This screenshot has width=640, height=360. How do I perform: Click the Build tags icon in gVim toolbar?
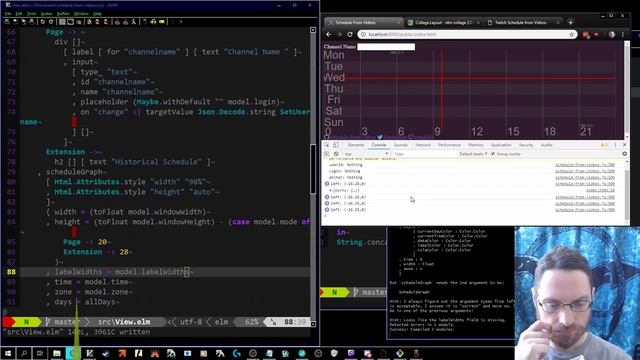tap(153, 22)
